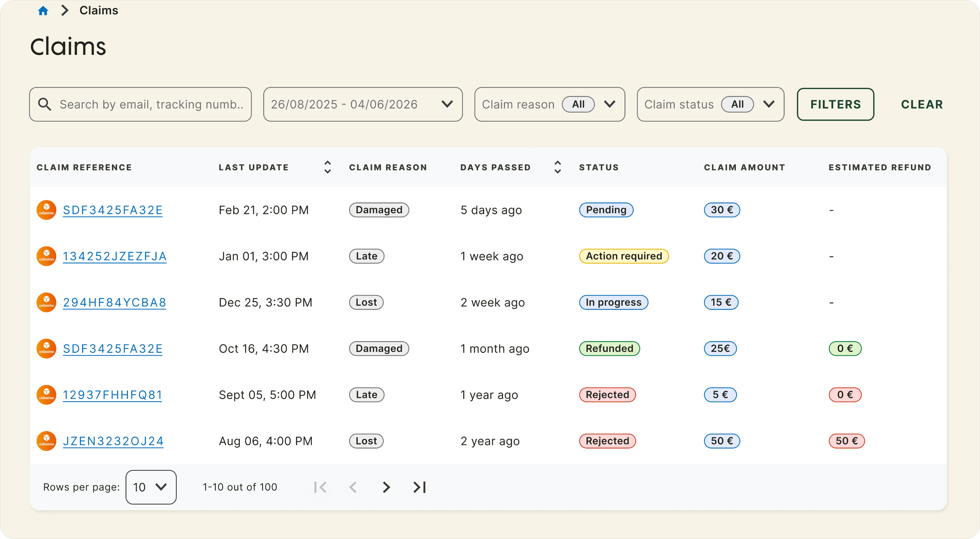Go to next page arrow
The image size is (980, 539).
pyautogui.click(x=386, y=487)
